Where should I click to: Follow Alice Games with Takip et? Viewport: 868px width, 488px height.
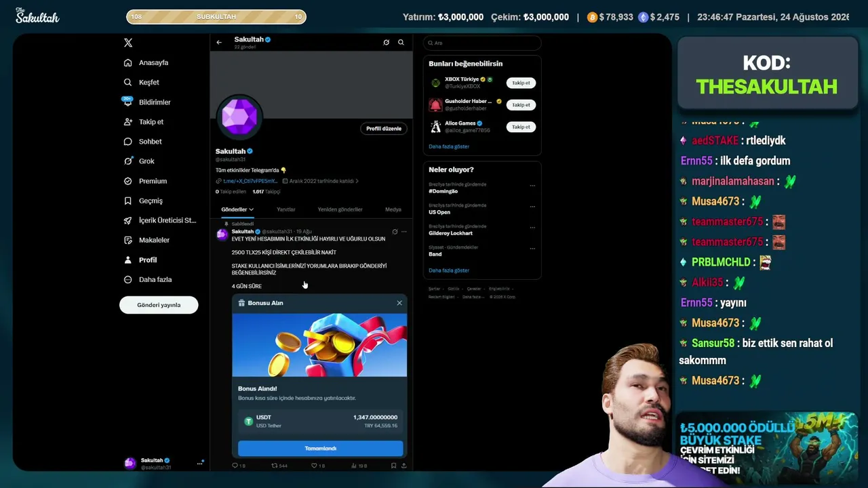(521, 127)
